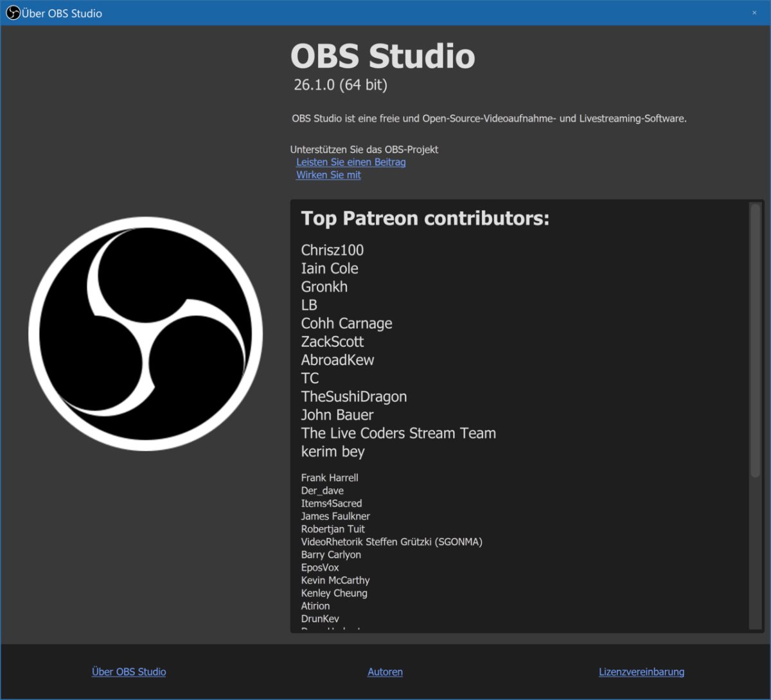Image resolution: width=771 pixels, height=700 pixels.
Task: Open the 'Wirken Sie mit' link
Action: [328, 175]
